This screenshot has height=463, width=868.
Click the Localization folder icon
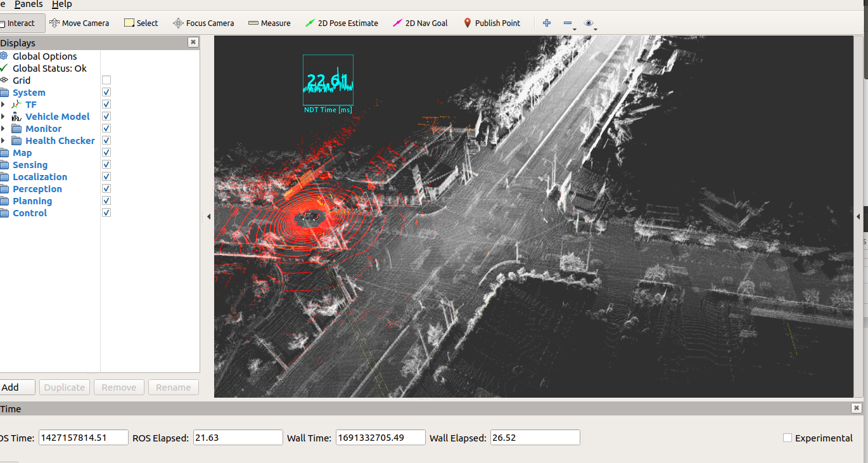(x=4, y=177)
